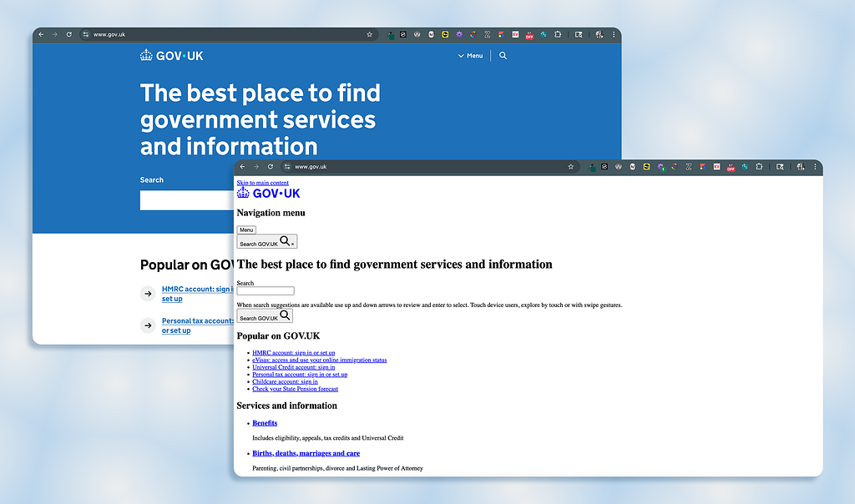Open Extensions puzzle icon in styled window
855x504 pixels.
[557, 34]
